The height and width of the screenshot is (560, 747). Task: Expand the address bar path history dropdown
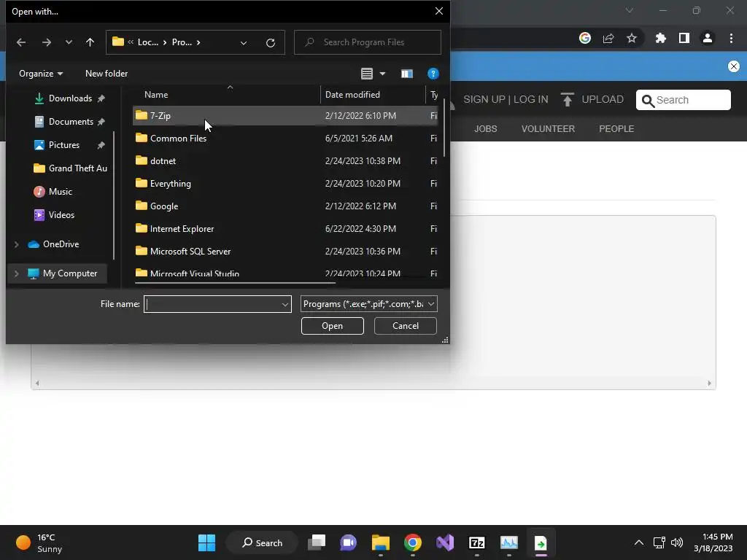(244, 43)
